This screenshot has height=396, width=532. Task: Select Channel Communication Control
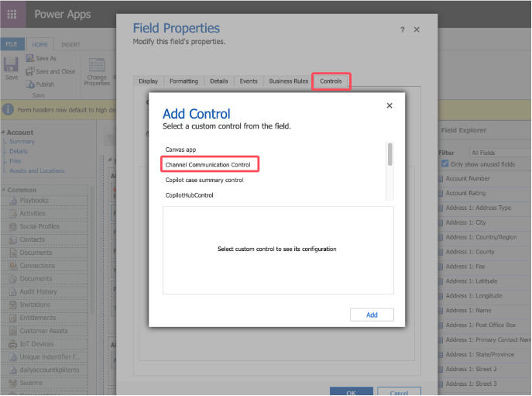208,165
